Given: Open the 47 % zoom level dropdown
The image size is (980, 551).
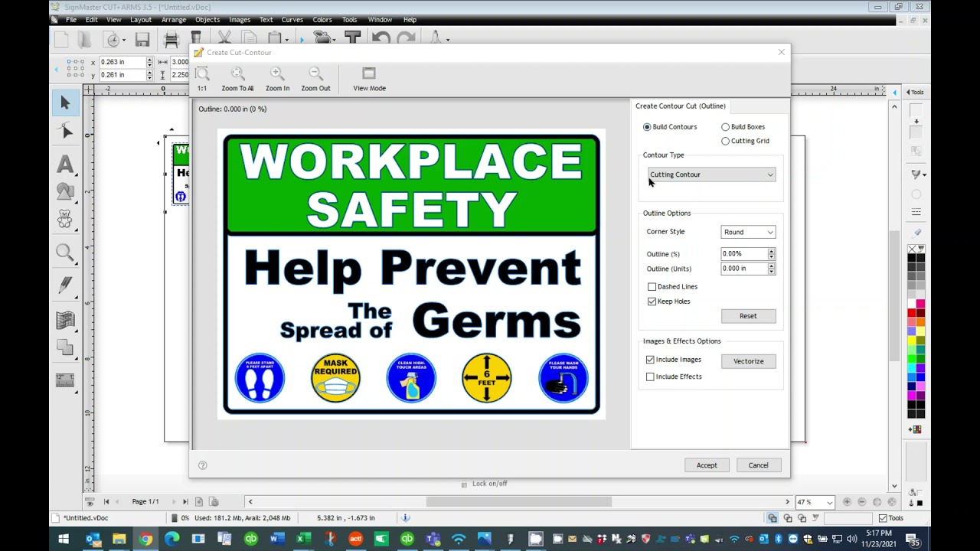Looking at the screenshot, I should (x=829, y=503).
